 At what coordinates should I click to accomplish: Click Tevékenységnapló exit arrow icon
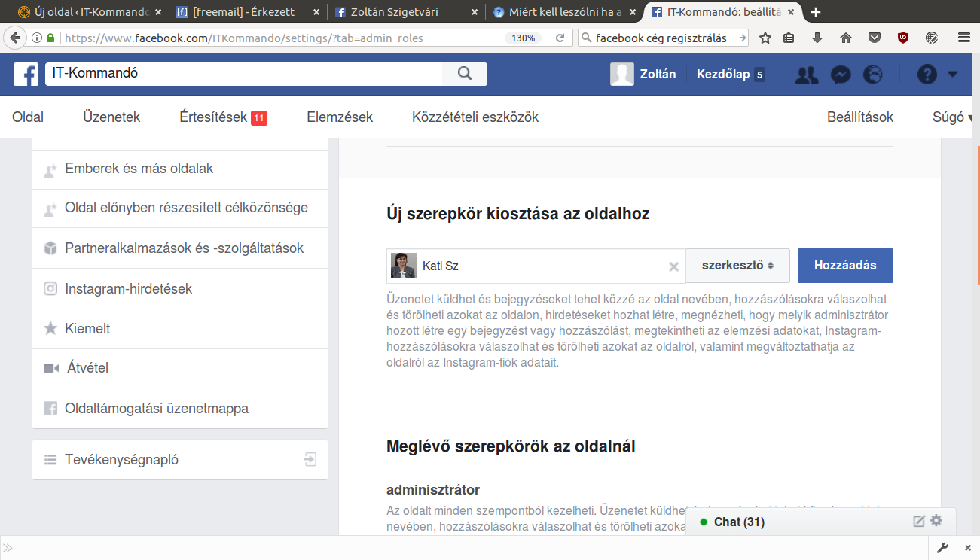tap(310, 459)
